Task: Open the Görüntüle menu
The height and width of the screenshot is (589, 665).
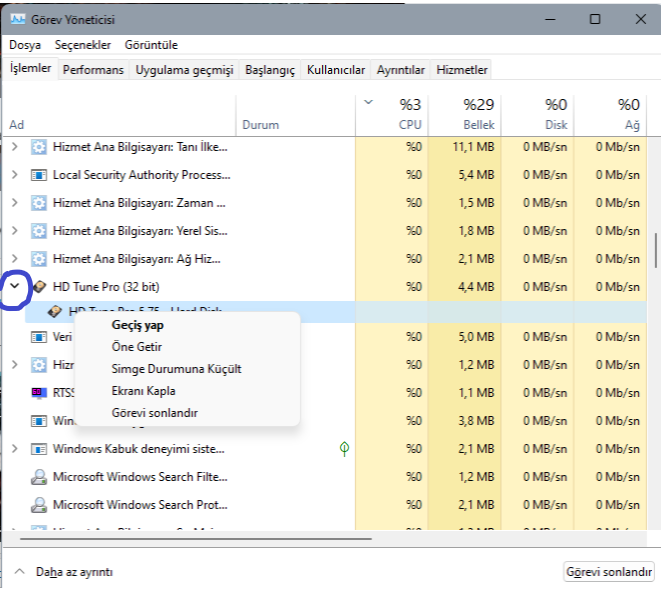Action: (151, 45)
